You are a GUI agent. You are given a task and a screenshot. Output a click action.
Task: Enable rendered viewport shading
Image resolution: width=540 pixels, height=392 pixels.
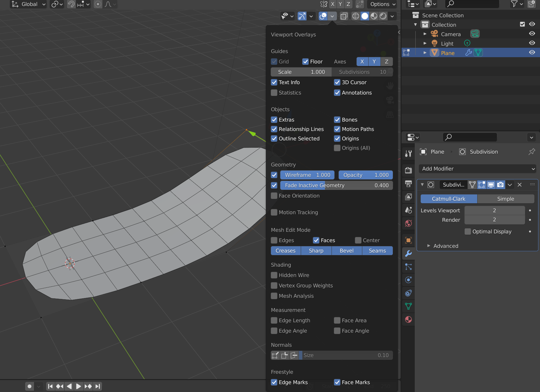pos(383,16)
